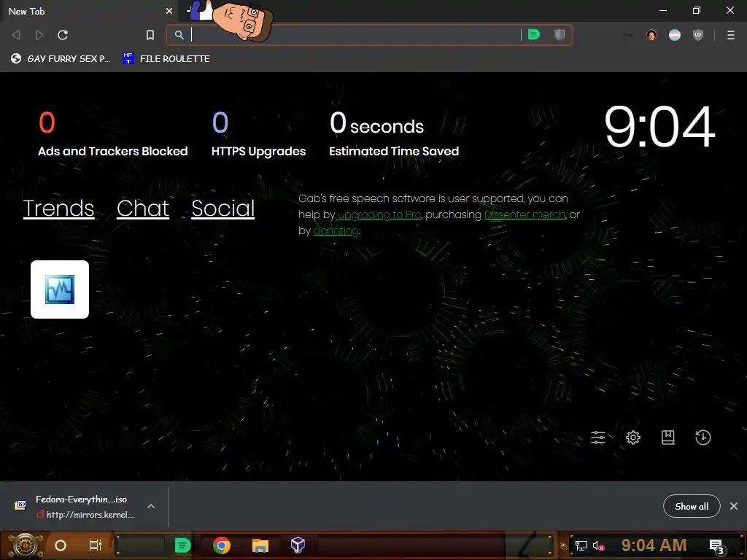Expand the Fedora download options chevron
The image size is (747, 560).
[151, 506]
